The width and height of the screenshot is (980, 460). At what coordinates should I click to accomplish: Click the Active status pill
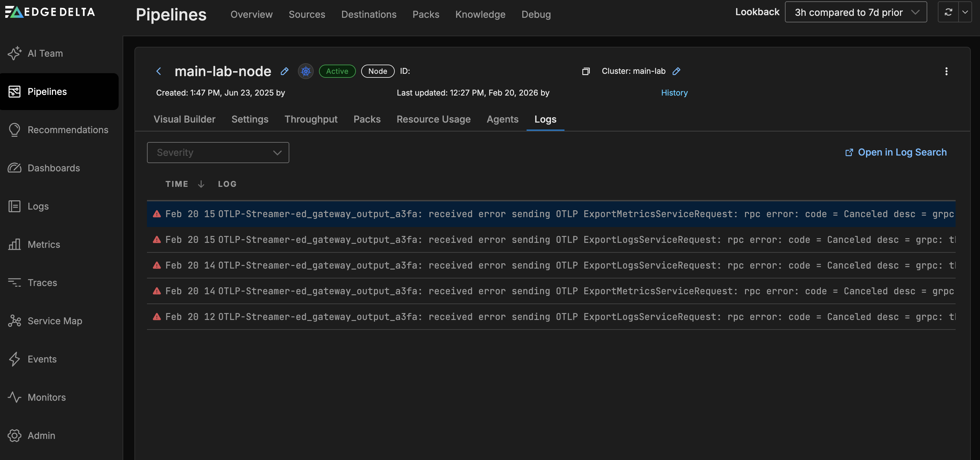(x=337, y=71)
